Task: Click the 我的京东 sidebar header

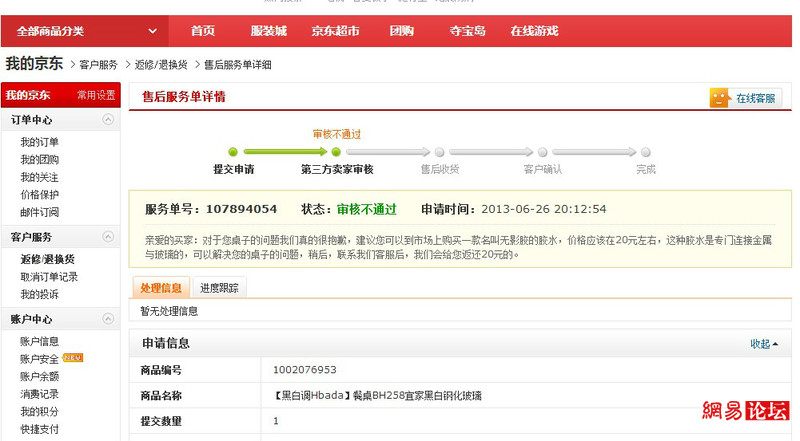Action: tap(28, 95)
